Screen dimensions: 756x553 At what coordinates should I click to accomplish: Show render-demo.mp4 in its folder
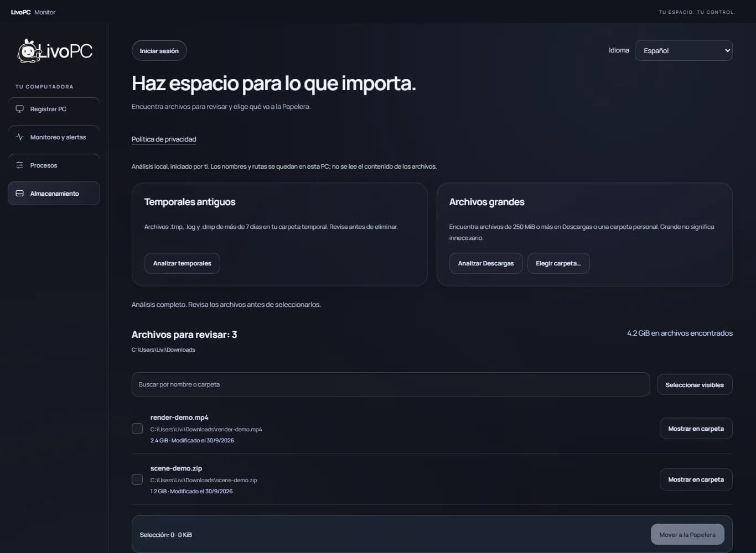(x=696, y=429)
